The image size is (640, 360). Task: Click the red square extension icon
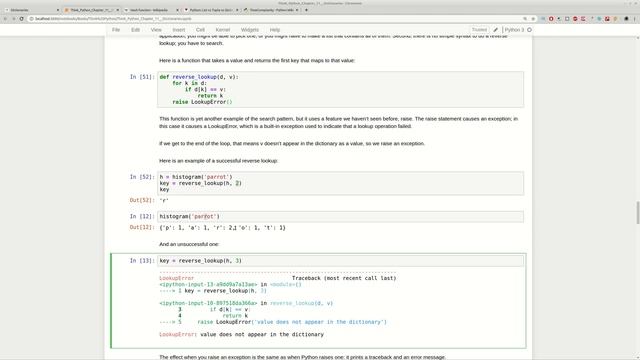click(x=607, y=19)
